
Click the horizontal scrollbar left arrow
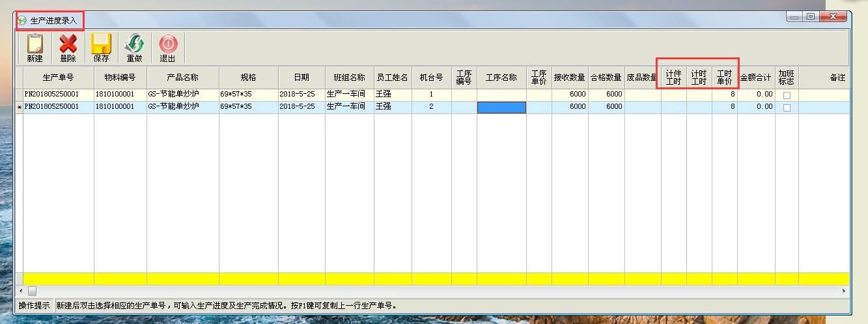click(x=21, y=291)
